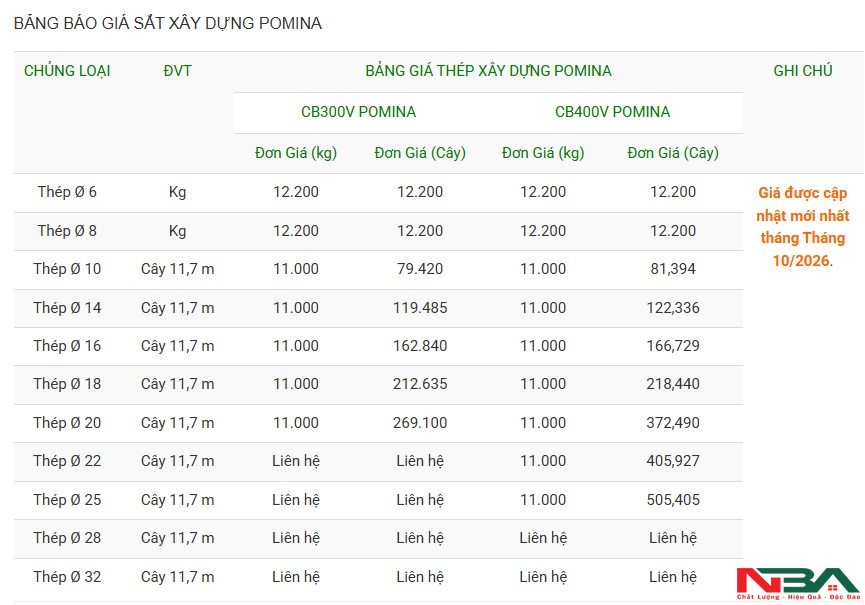Click price '505,405' for Thép Ø 25

673,500
